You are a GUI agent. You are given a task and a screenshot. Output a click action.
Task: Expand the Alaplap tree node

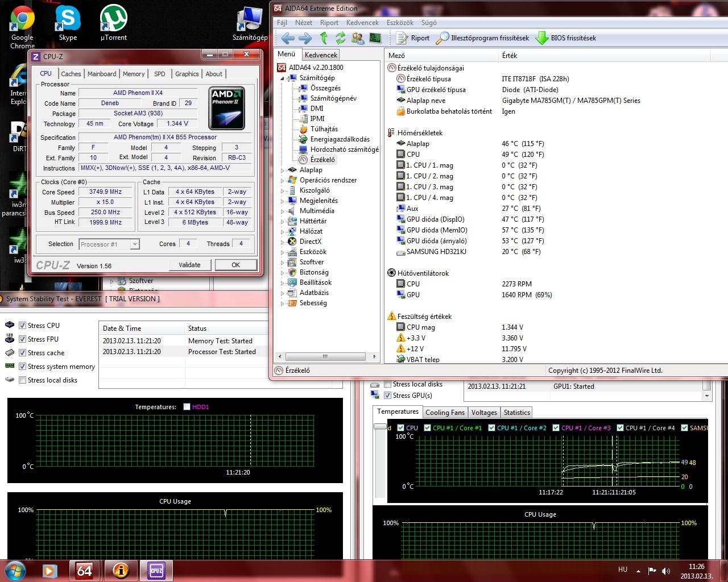[282, 170]
